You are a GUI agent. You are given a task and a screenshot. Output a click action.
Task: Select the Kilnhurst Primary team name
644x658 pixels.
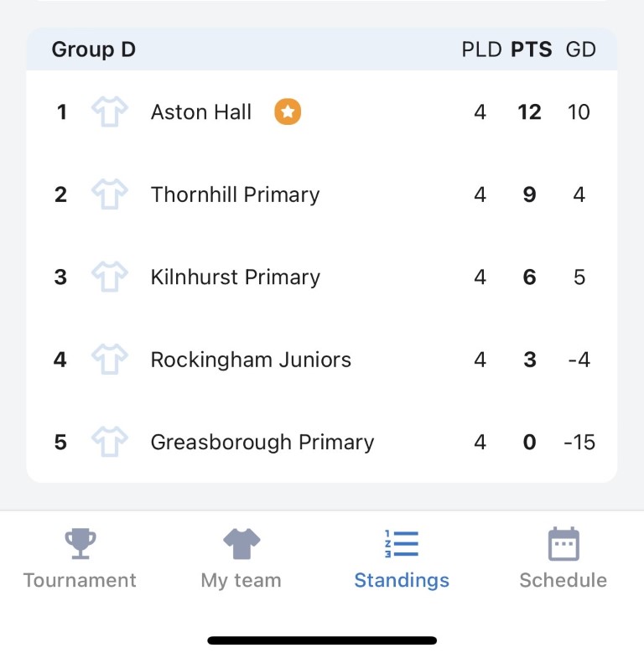236,277
